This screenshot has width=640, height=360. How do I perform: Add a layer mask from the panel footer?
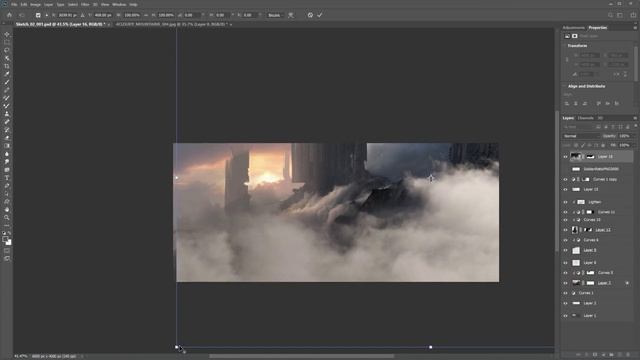(595, 355)
